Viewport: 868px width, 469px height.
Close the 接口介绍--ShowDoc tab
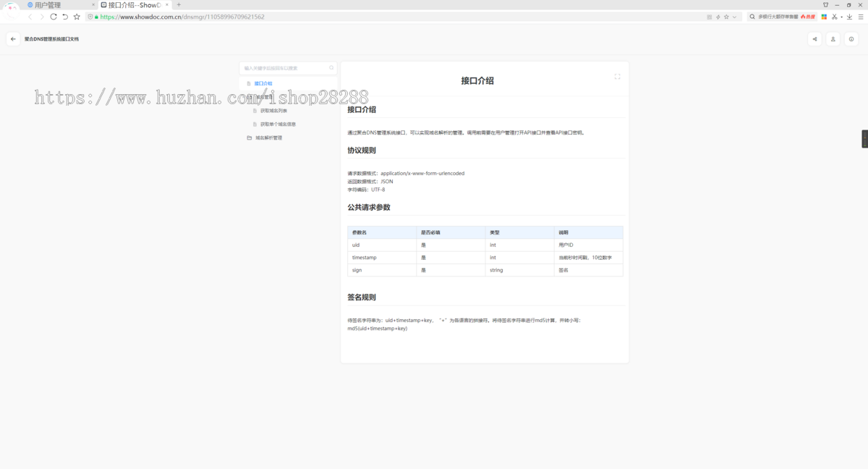(167, 5)
